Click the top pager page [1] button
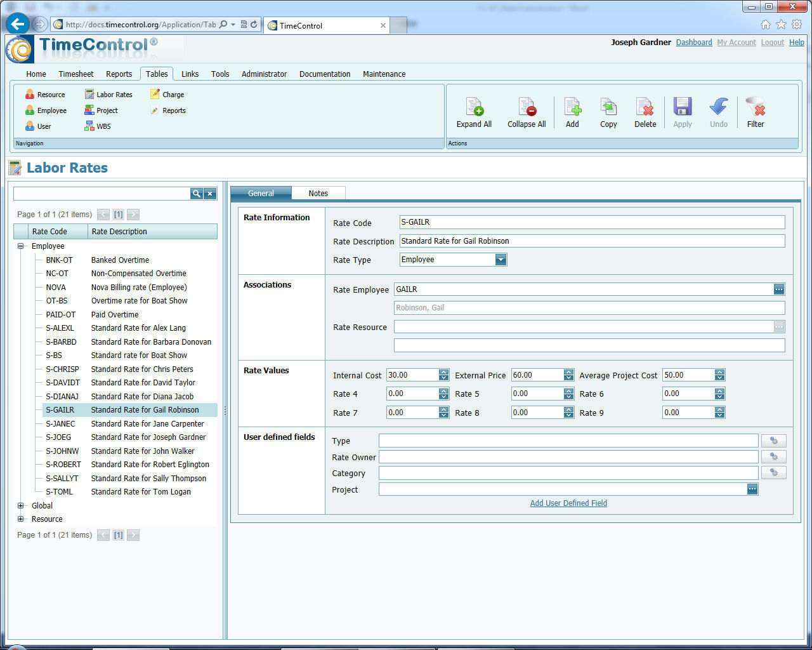The width and height of the screenshot is (812, 650). pyautogui.click(x=118, y=215)
